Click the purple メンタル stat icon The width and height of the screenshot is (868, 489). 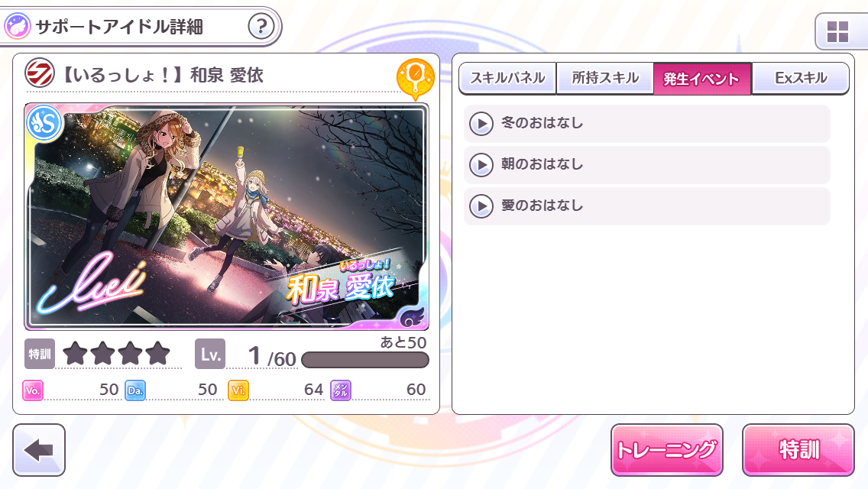341,390
